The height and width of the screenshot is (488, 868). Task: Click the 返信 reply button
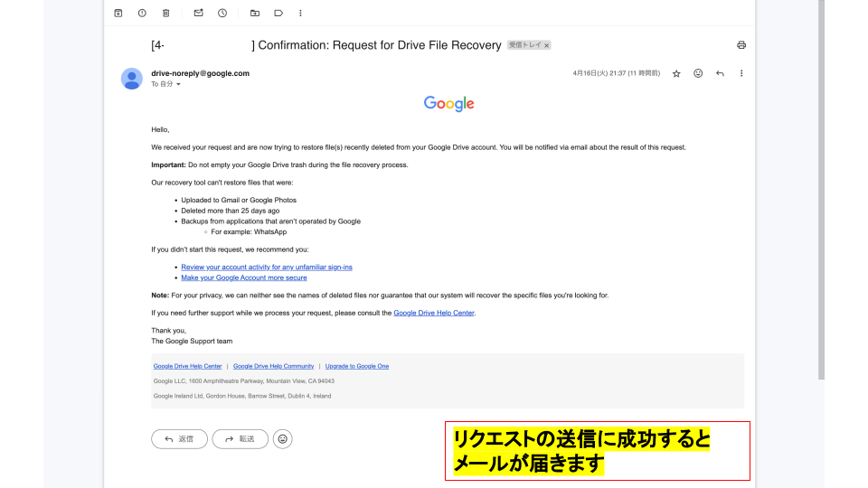coord(179,439)
